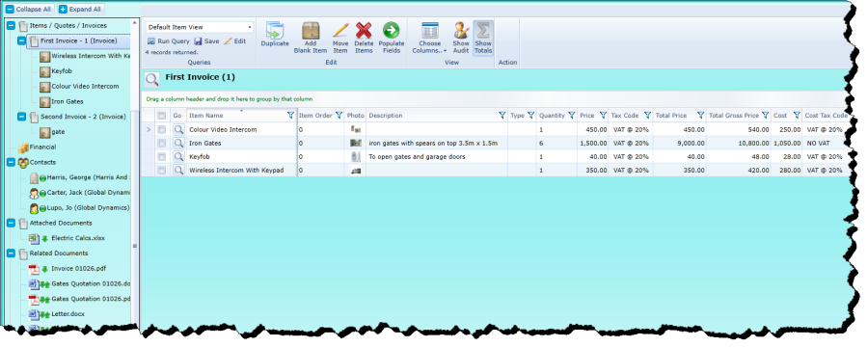Check the Keyfob row checkbox

[x=162, y=156]
